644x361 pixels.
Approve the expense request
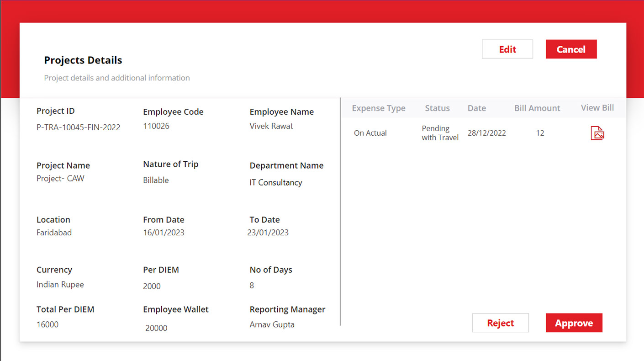pos(574,323)
